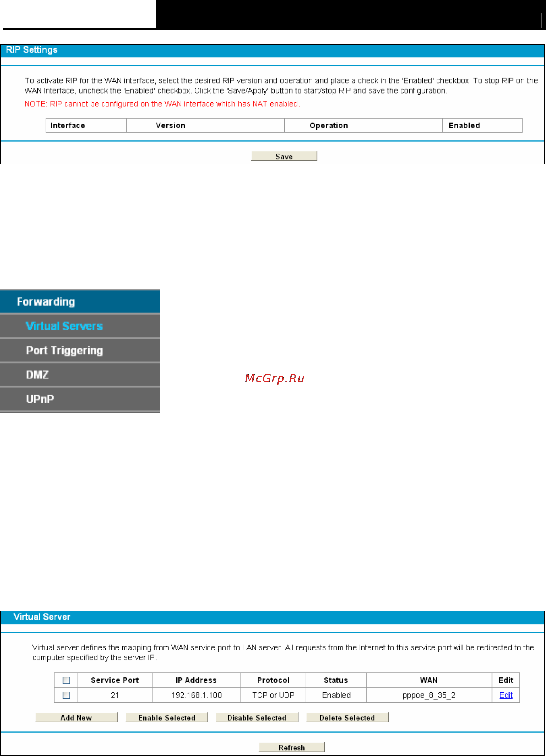Click the Add New button
546x756 pixels.
(76, 717)
